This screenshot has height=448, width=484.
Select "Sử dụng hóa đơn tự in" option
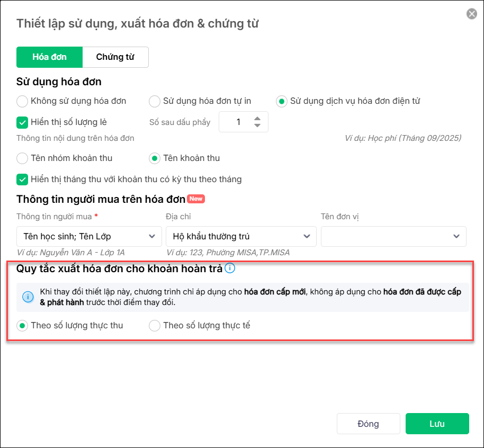coord(155,101)
